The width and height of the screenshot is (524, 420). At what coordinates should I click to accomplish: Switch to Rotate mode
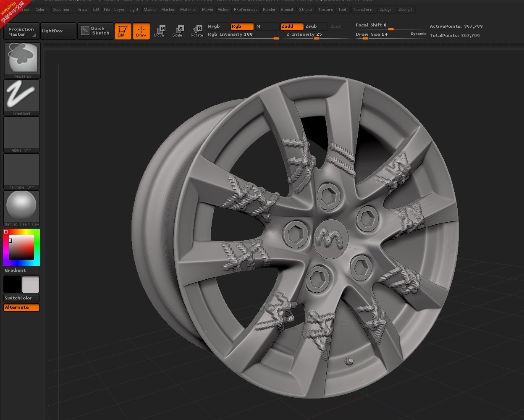click(x=197, y=31)
